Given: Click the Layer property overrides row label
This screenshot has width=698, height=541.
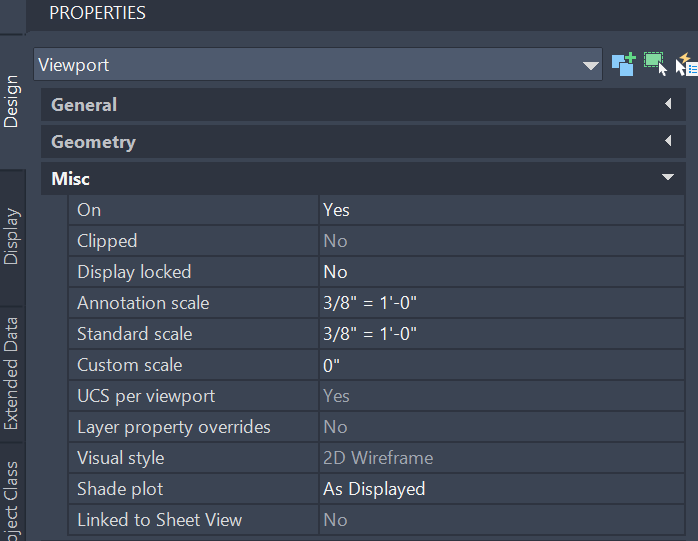Looking at the screenshot, I should point(173,427).
